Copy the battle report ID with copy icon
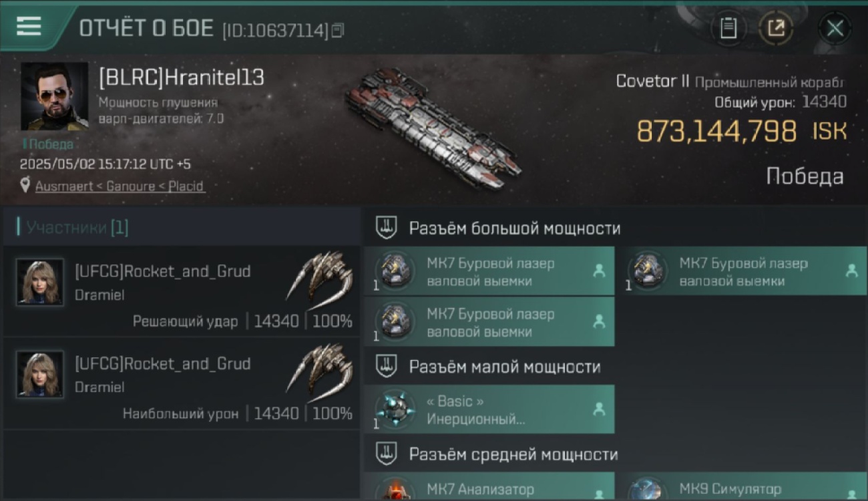Viewport: 868px width, 501px height. (338, 30)
